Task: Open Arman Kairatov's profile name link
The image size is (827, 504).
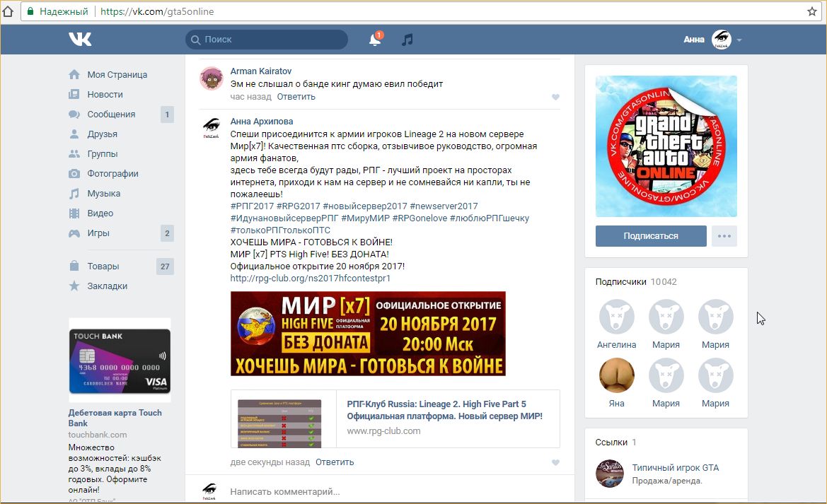Action: (x=260, y=71)
